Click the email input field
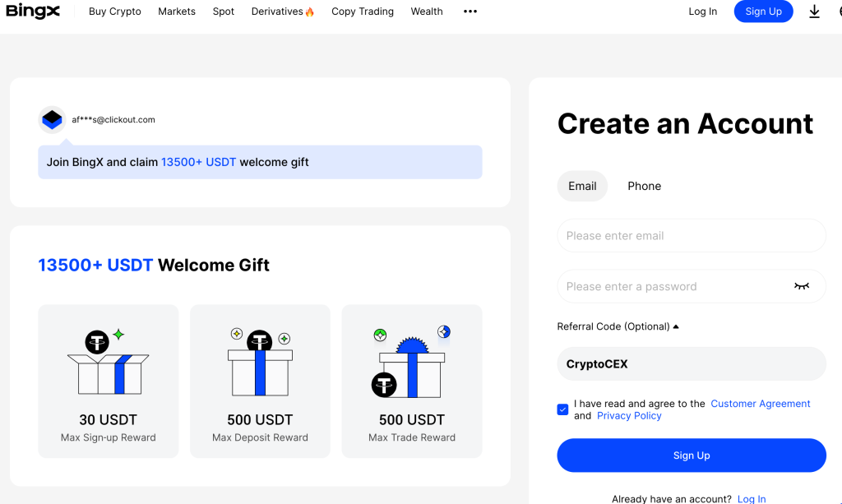The height and width of the screenshot is (504, 842). click(691, 236)
